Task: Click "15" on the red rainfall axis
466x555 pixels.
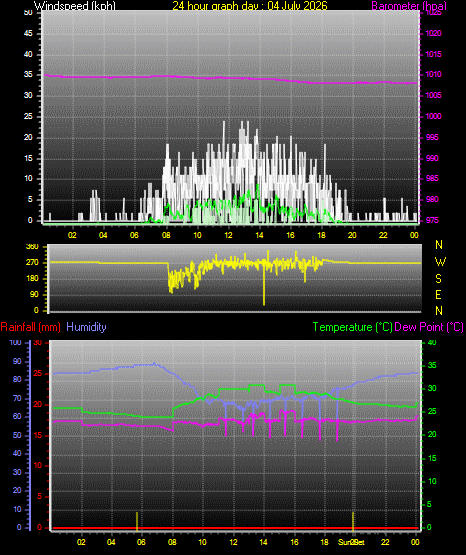Action: coord(37,435)
